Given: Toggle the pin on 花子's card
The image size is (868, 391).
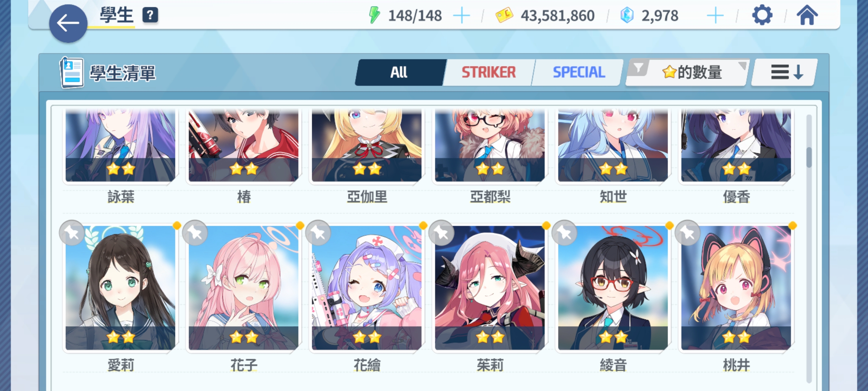Looking at the screenshot, I should 195,233.
